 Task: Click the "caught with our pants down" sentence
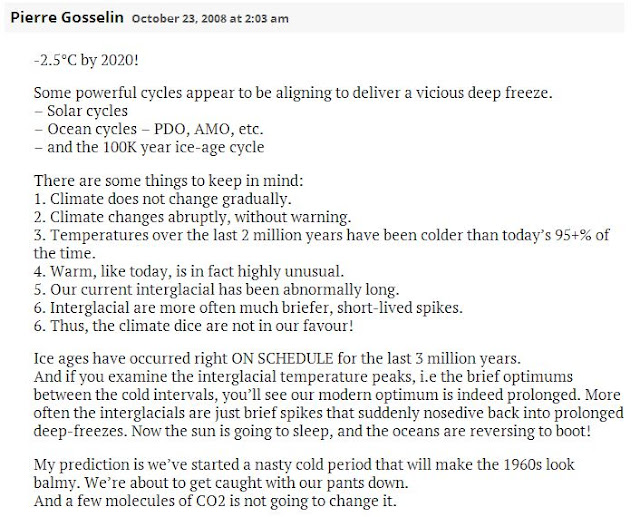click(247, 483)
